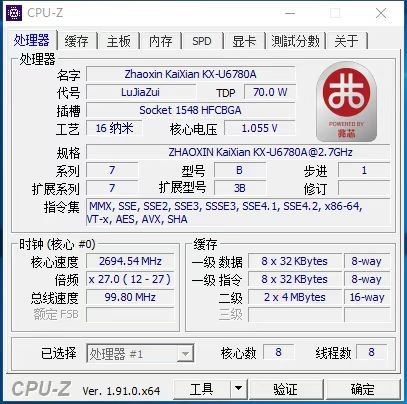Switch to the 显卡 tab
This screenshot has height=404, width=407.
point(244,41)
